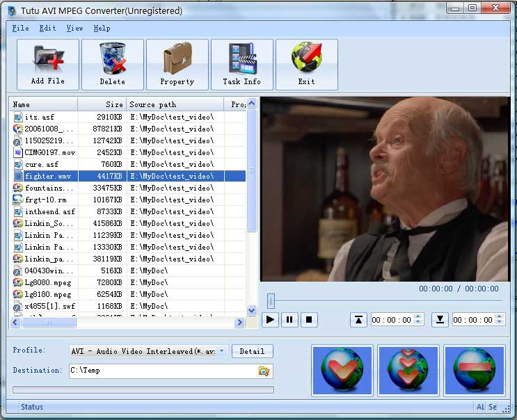Select the Linkin_So 41586KB row
This screenshot has height=420, width=517.
pyautogui.click(x=129, y=223)
